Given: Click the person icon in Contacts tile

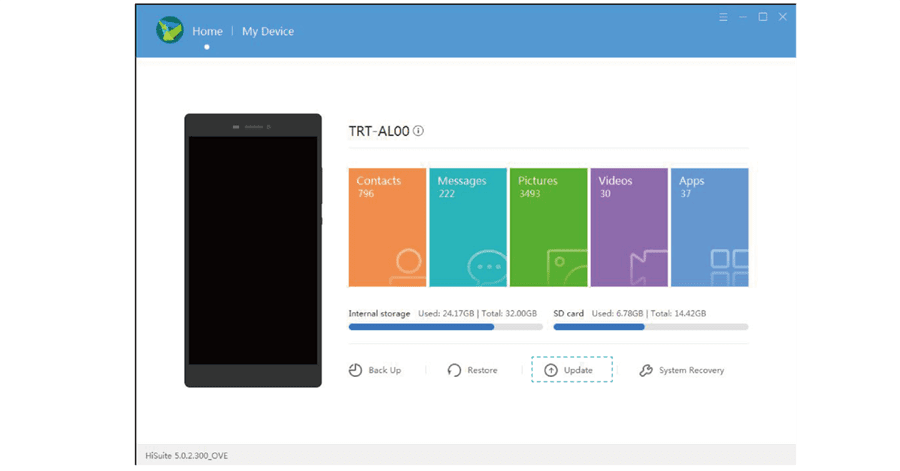Looking at the screenshot, I should (407, 267).
